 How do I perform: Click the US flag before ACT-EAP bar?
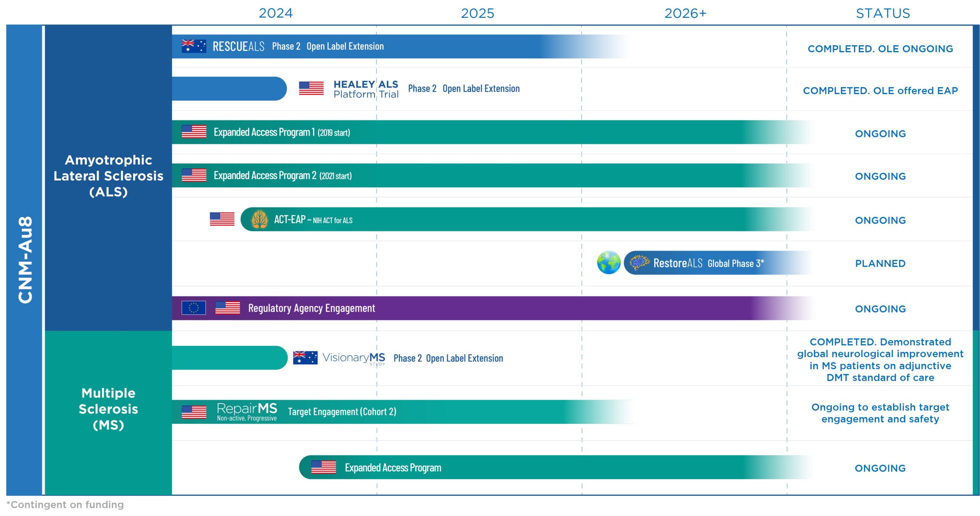coord(222,219)
